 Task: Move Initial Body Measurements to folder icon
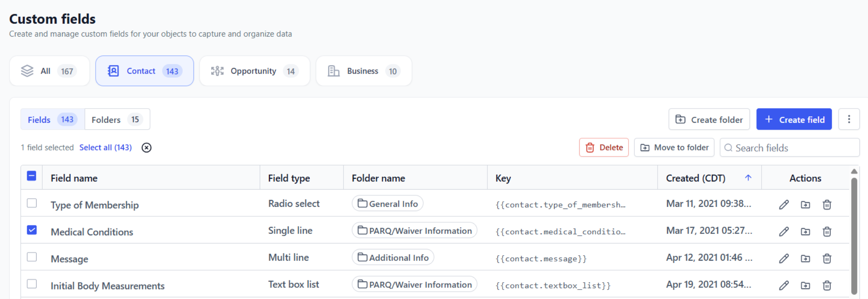click(x=806, y=285)
